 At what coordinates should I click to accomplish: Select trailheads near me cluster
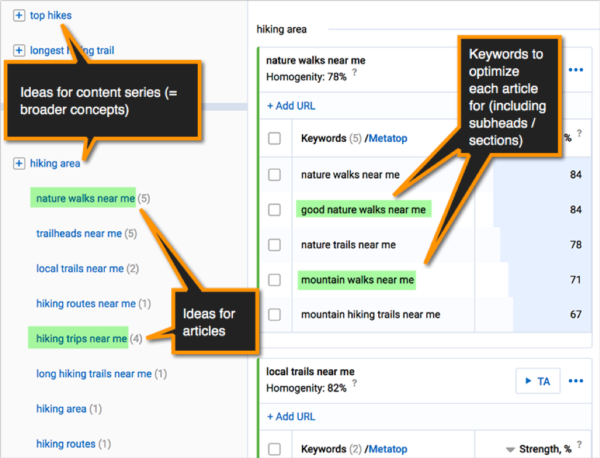click(x=79, y=233)
